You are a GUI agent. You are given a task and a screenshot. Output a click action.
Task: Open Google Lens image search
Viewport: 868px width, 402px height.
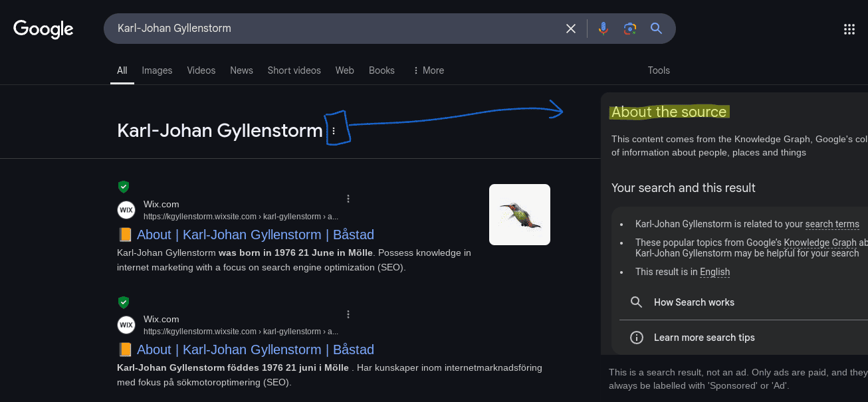tap(630, 29)
